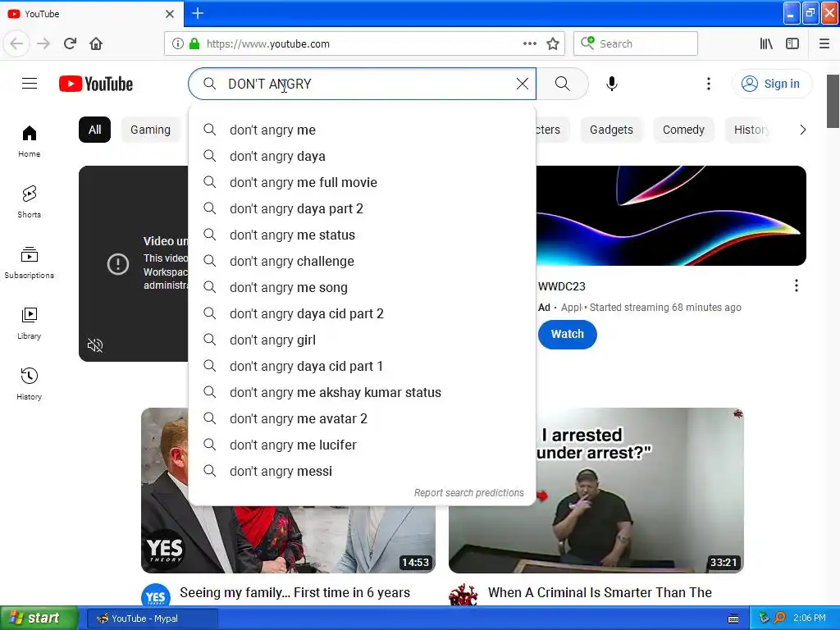Unmute the video with muted speaker icon
840x630 pixels.
(x=95, y=345)
